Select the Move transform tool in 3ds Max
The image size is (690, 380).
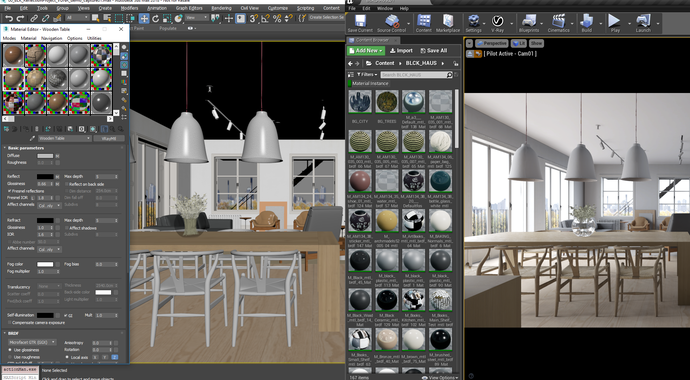click(x=144, y=18)
